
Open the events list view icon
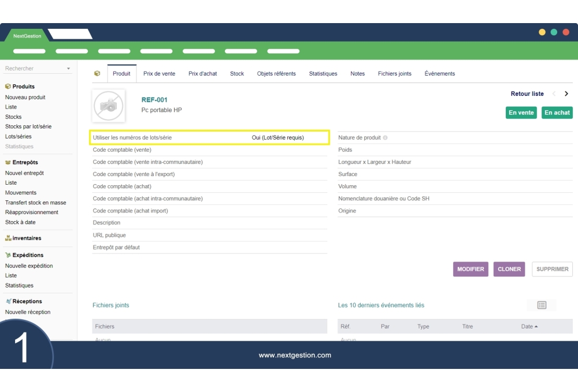(542, 305)
